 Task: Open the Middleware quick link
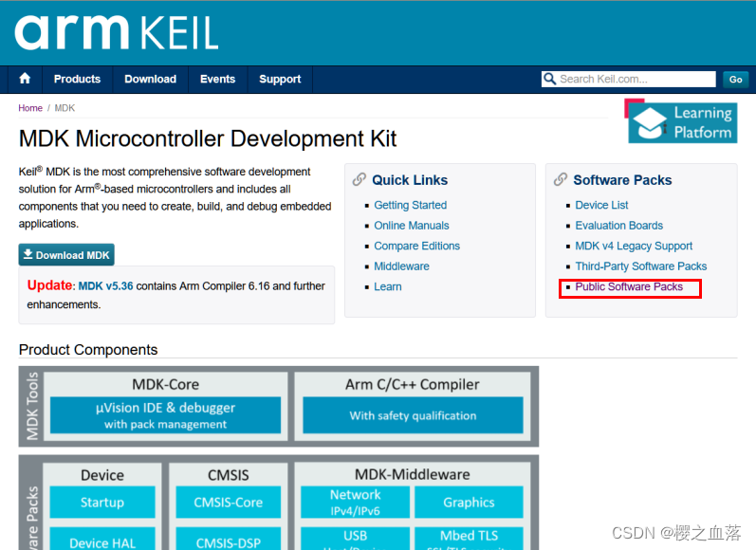point(401,266)
